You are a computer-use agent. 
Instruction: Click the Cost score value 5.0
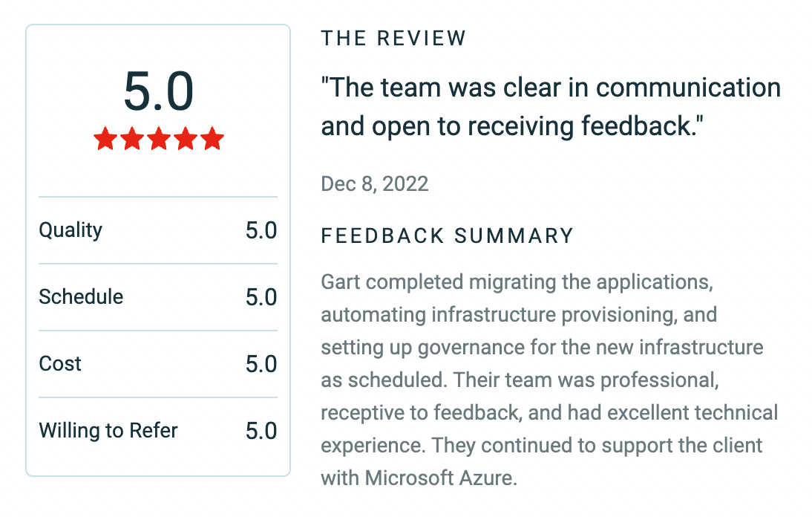click(261, 364)
